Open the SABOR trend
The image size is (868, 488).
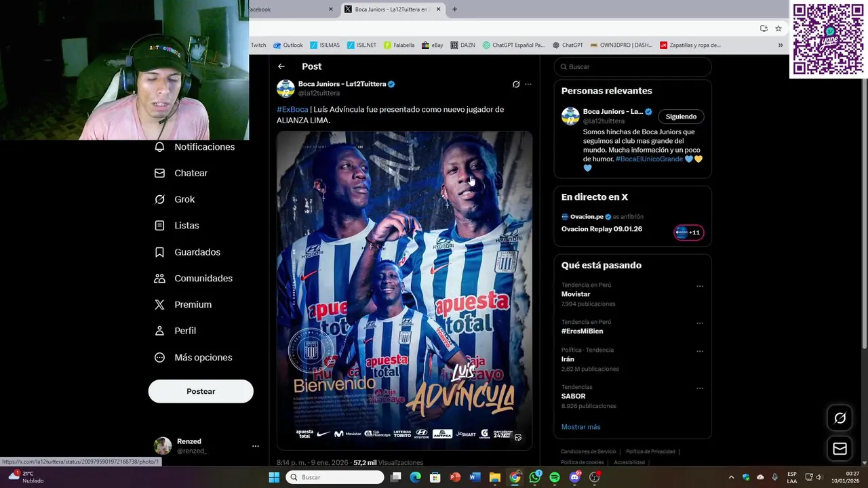click(x=573, y=396)
